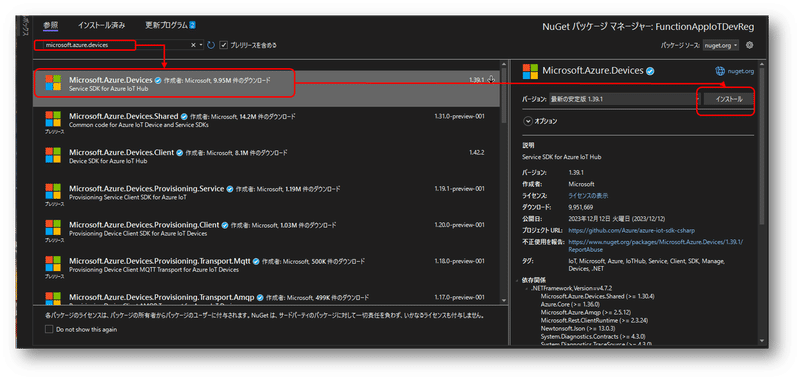This screenshot has height=380, width=800.
Task: Open the ライセンスの表示 link
Action: [x=588, y=195]
